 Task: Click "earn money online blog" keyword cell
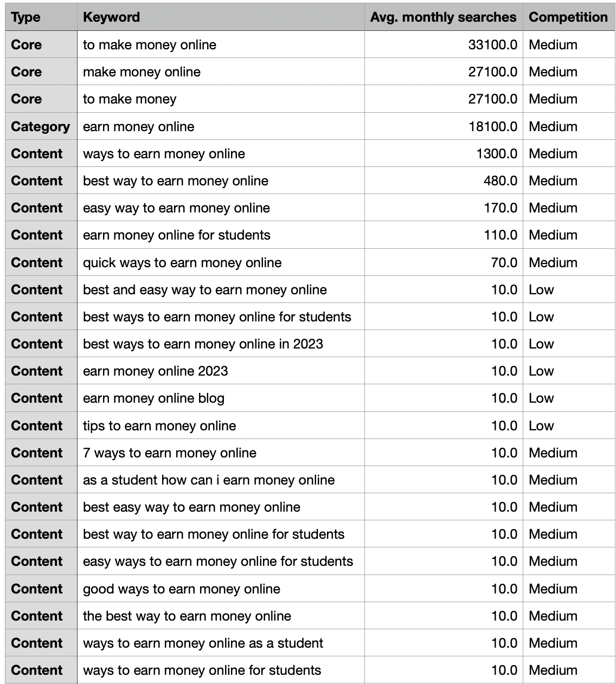153,398
